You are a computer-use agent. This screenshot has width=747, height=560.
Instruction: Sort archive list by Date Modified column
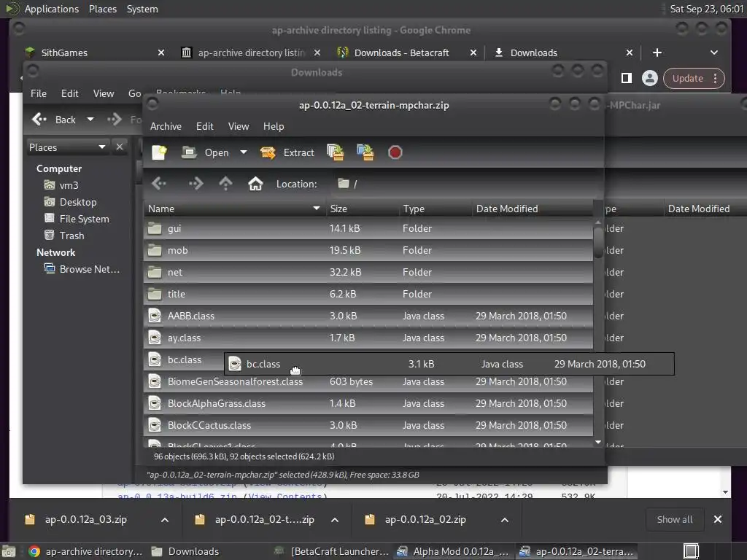pos(532,209)
